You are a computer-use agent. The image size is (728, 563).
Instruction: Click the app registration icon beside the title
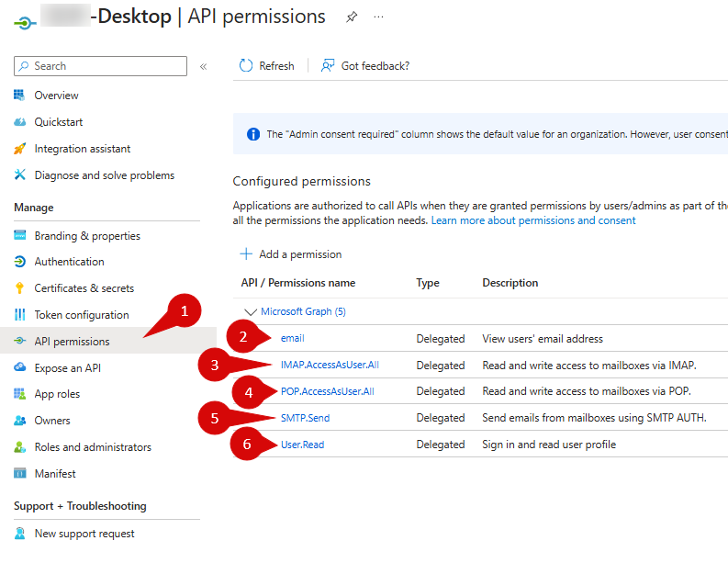click(25, 22)
